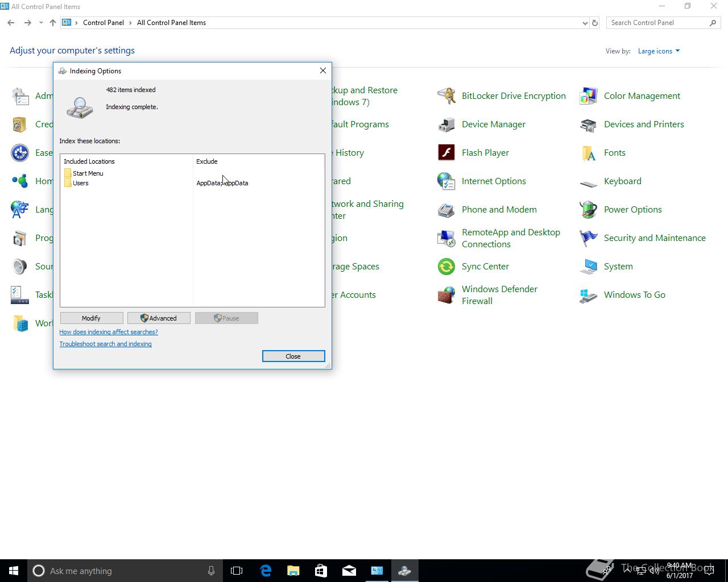Screen dimensions: 728x582
Task: Open the Flash Player icon
Action: [x=446, y=153]
